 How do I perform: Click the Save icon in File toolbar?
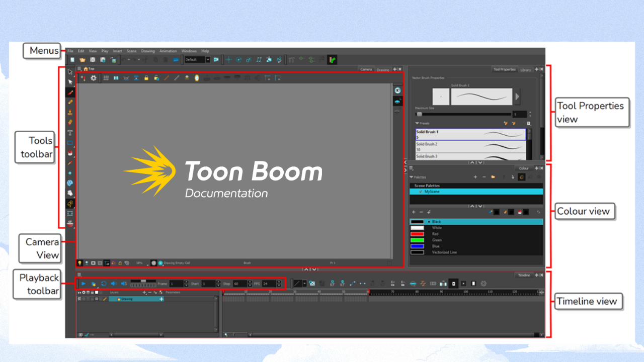pyautogui.click(x=93, y=60)
